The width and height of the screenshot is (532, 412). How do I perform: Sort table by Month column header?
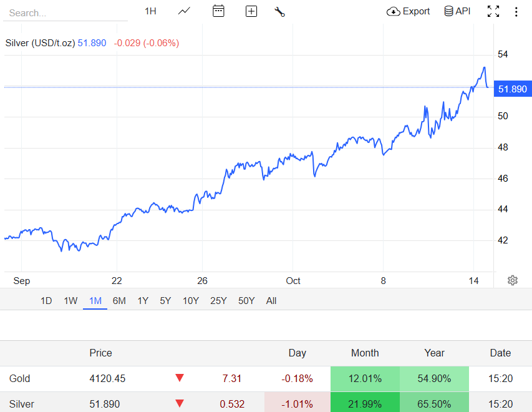pyautogui.click(x=365, y=353)
